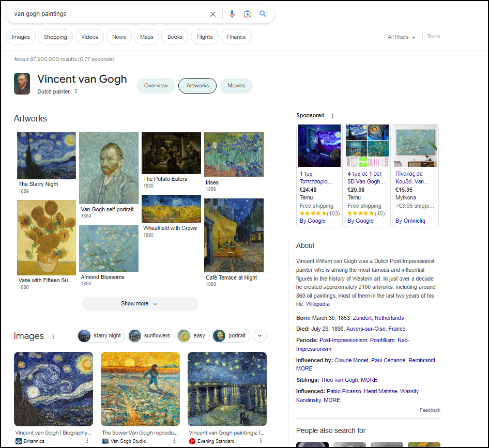This screenshot has width=489, height=448.
Task: Click the Feedback link
Action: pos(430,410)
